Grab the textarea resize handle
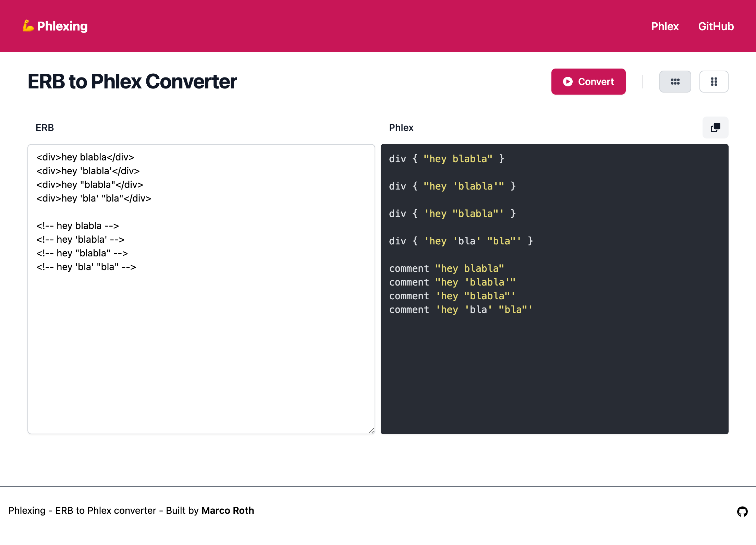The width and height of the screenshot is (756, 545). [371, 431]
